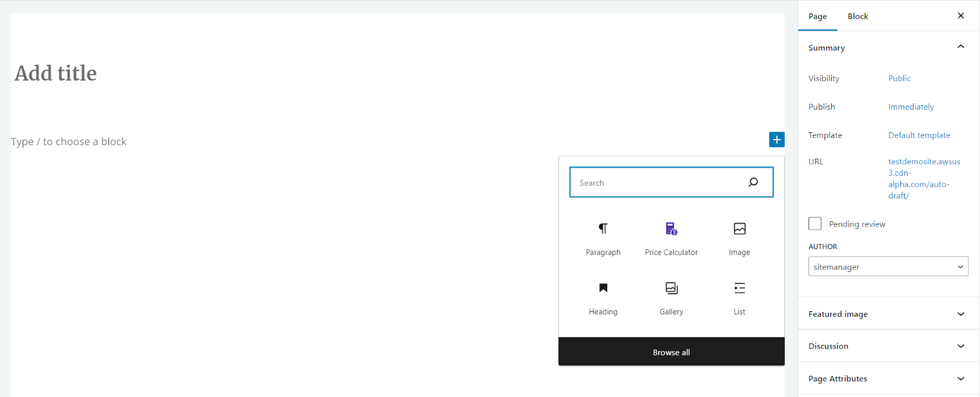
Task: Switch to the Page tab
Action: click(818, 16)
